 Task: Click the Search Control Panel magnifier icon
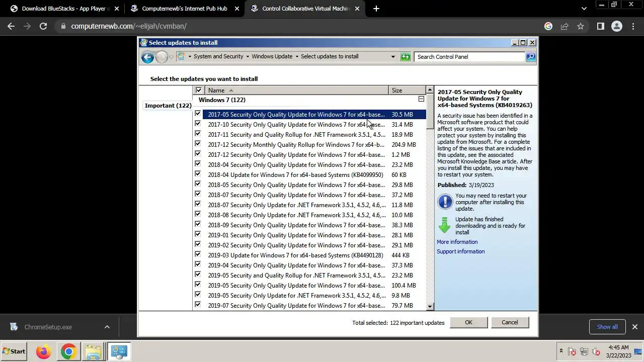[531, 57]
